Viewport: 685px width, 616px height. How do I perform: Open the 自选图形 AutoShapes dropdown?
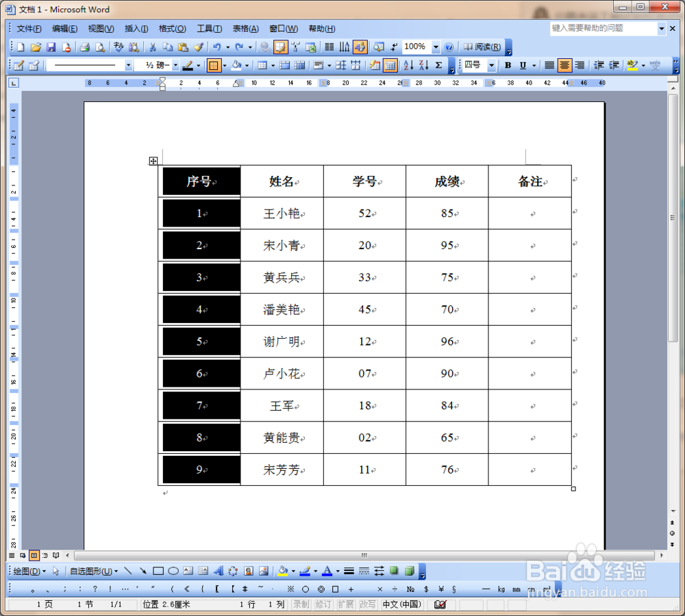93,571
